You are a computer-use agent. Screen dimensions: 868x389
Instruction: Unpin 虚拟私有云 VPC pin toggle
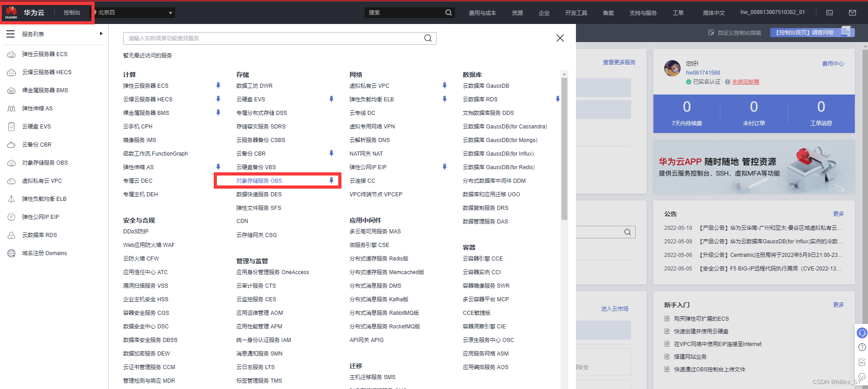(x=445, y=85)
